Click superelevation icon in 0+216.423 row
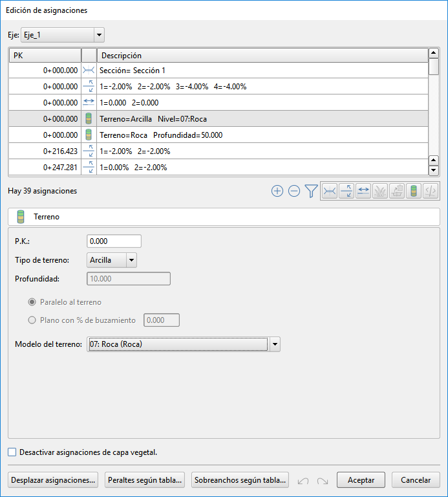The image size is (448, 497). coord(89,151)
